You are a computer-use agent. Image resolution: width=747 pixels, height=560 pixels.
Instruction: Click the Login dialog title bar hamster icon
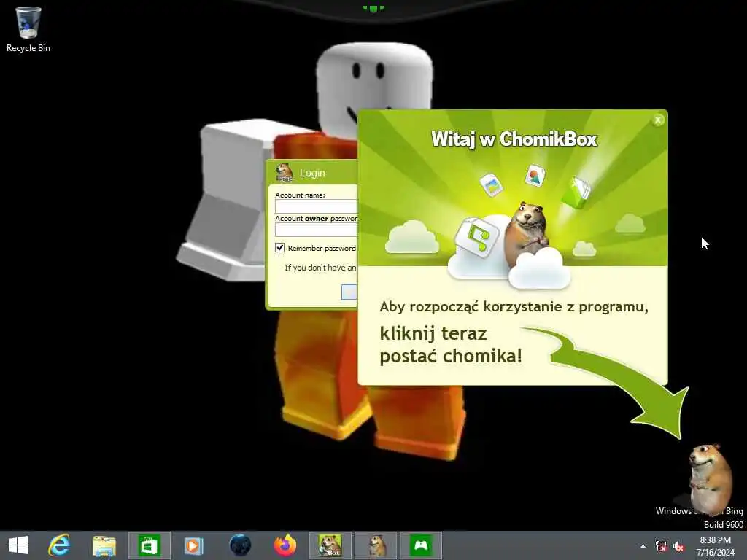(x=285, y=173)
